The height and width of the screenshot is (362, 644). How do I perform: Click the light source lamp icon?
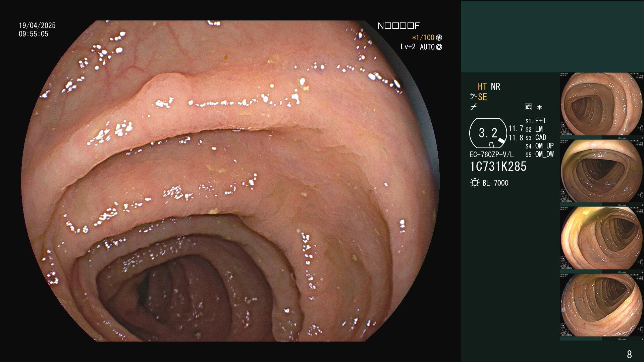(475, 183)
